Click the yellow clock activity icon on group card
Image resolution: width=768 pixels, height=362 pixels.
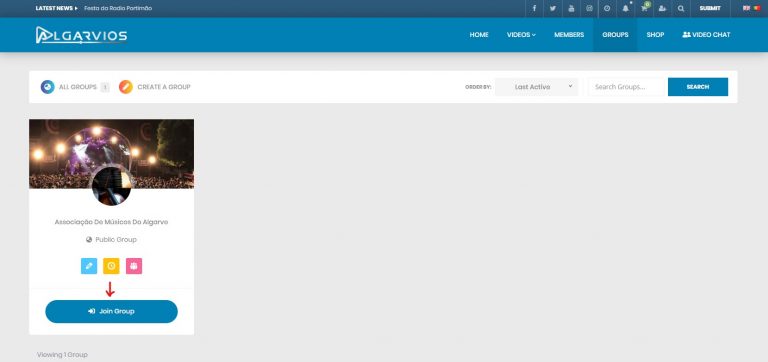[111, 266]
